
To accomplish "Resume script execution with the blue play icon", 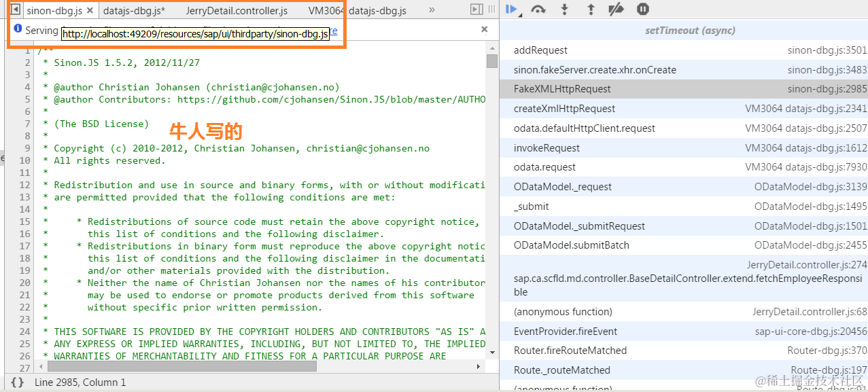I will [512, 10].
